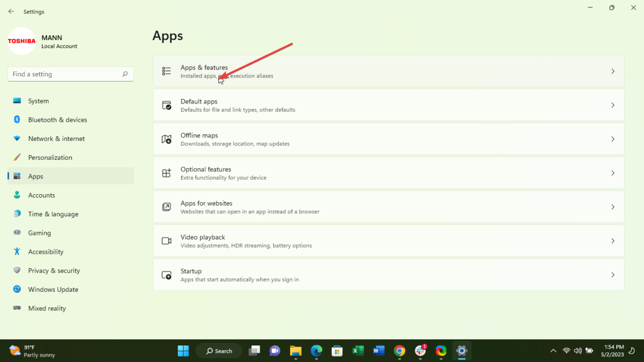Click the taskbar Search box

coord(218,351)
